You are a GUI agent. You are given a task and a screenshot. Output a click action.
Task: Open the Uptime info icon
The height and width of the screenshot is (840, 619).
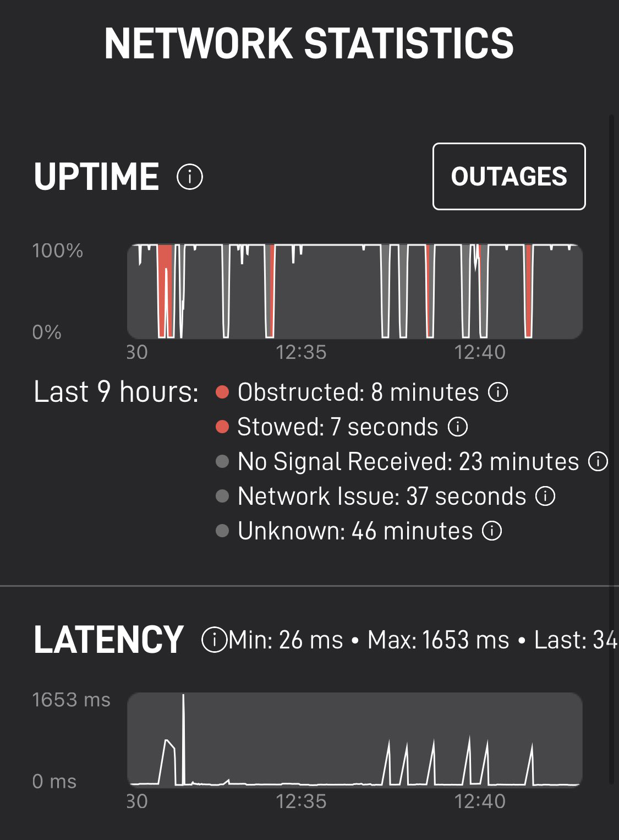click(190, 177)
